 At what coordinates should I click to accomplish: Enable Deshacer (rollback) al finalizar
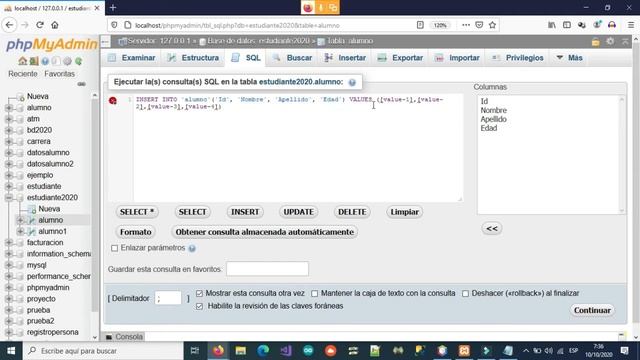(x=465, y=293)
